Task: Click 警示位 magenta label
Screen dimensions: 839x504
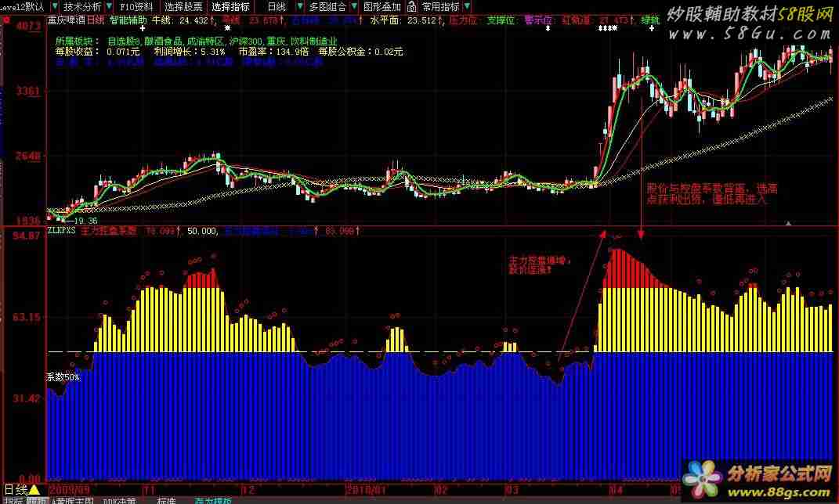Action: pos(537,20)
